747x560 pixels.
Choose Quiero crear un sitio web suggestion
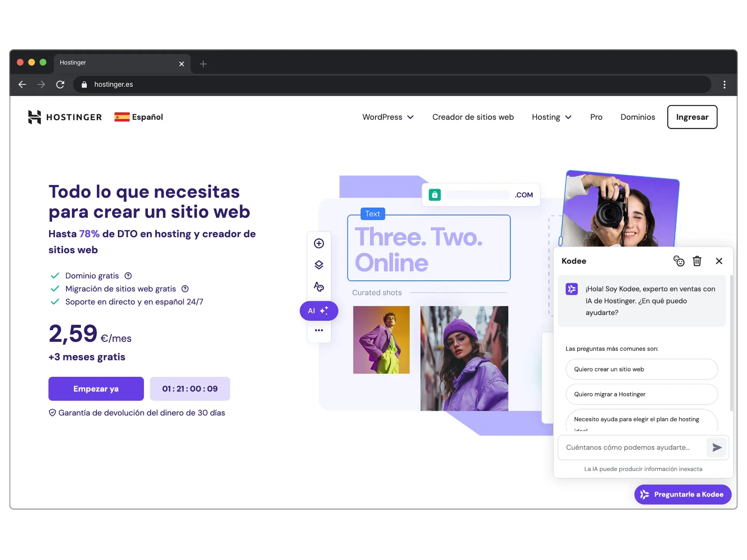(x=642, y=369)
